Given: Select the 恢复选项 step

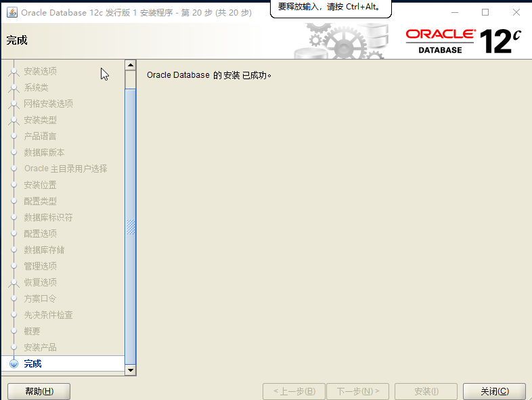Looking at the screenshot, I should click(40, 282).
